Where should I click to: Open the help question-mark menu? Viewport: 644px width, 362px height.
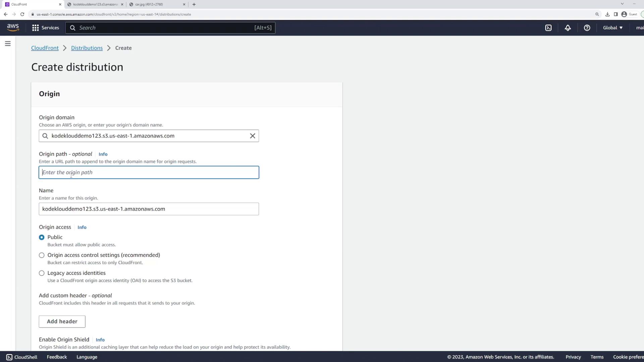(587, 28)
